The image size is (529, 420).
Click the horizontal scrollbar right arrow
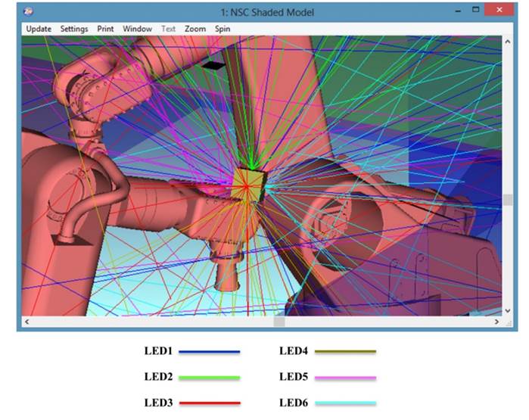tap(496, 322)
